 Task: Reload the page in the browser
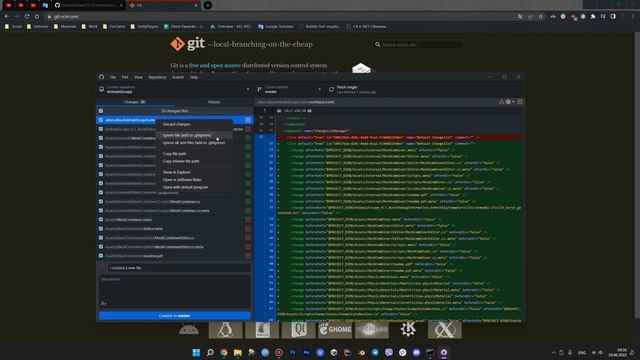click(27, 16)
